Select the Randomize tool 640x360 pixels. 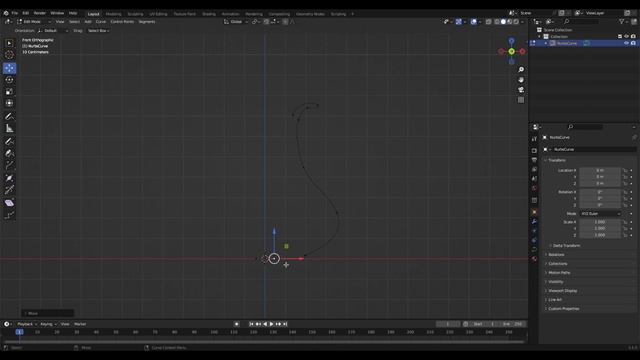[x=9, y=215]
